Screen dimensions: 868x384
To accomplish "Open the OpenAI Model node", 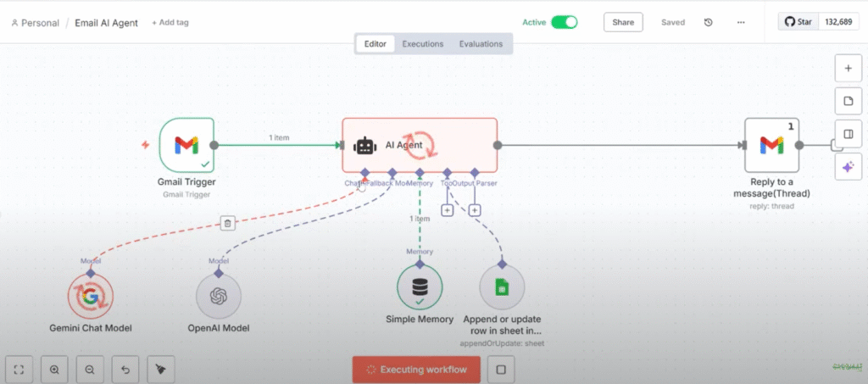I will [219, 296].
